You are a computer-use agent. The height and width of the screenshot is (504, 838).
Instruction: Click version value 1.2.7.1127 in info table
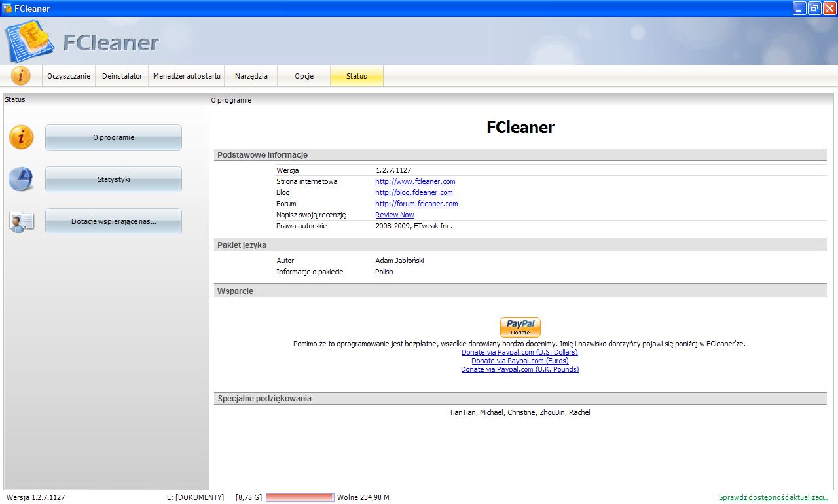[393, 170]
